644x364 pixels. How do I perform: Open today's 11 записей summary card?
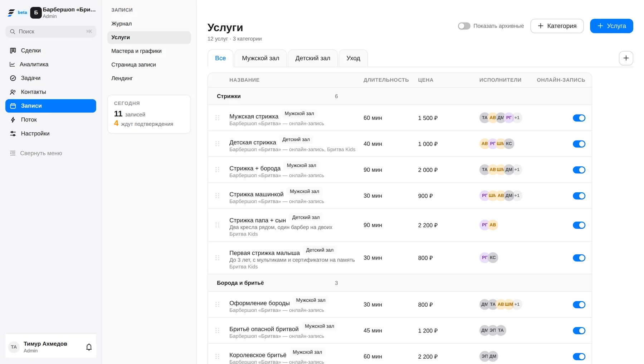149,114
